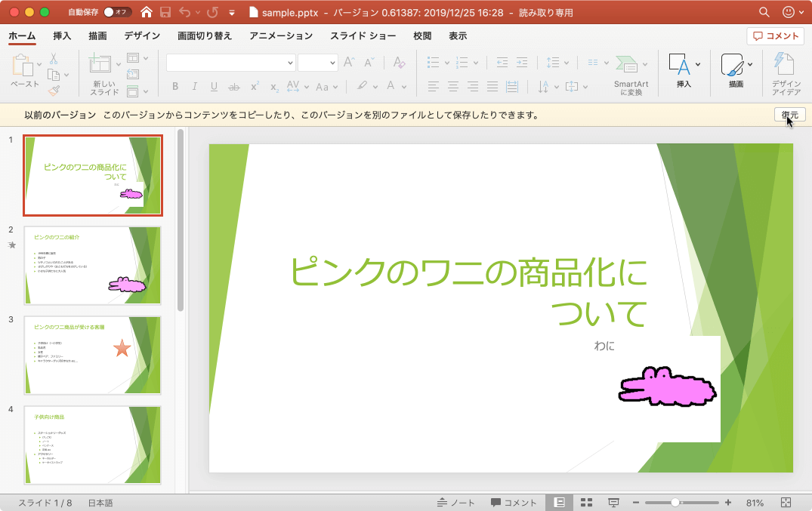
Task: Click the Bold B icon
Action: coord(175,87)
